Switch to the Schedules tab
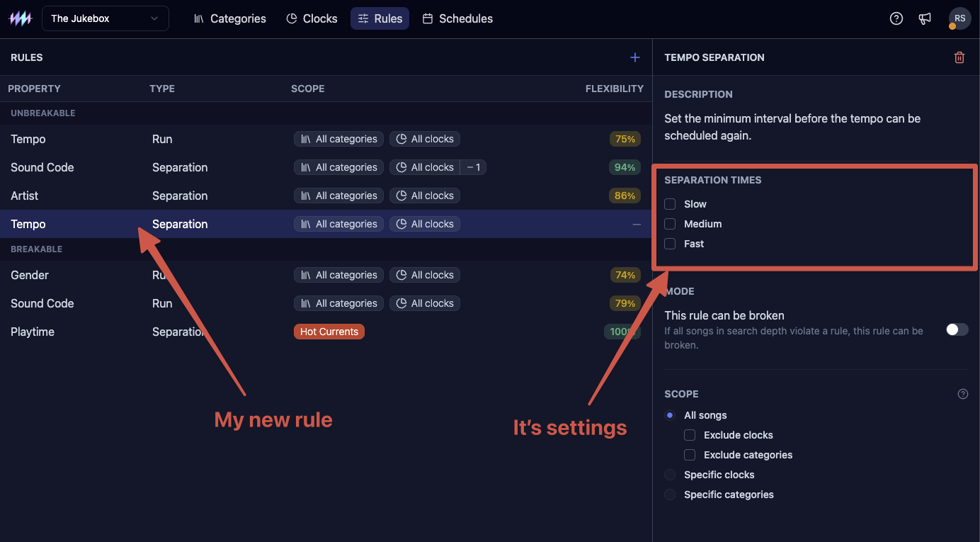 457,18
